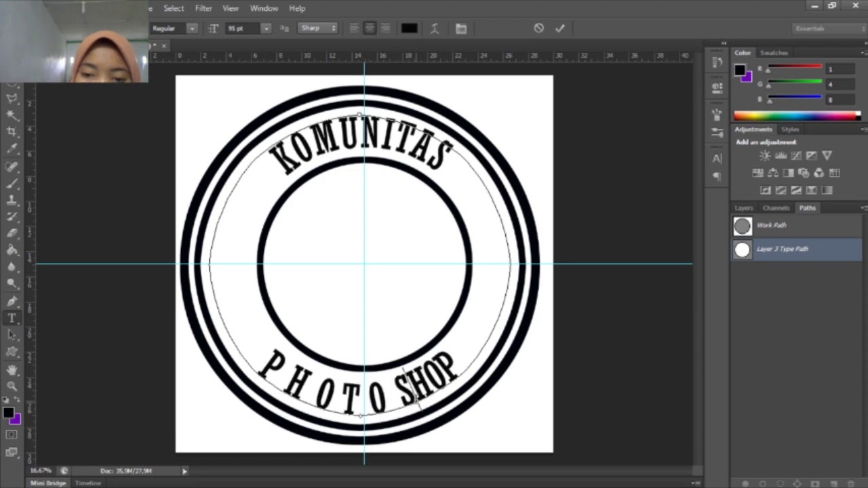
Task: Open the Essentials workspace dropdown
Action: pos(830,28)
